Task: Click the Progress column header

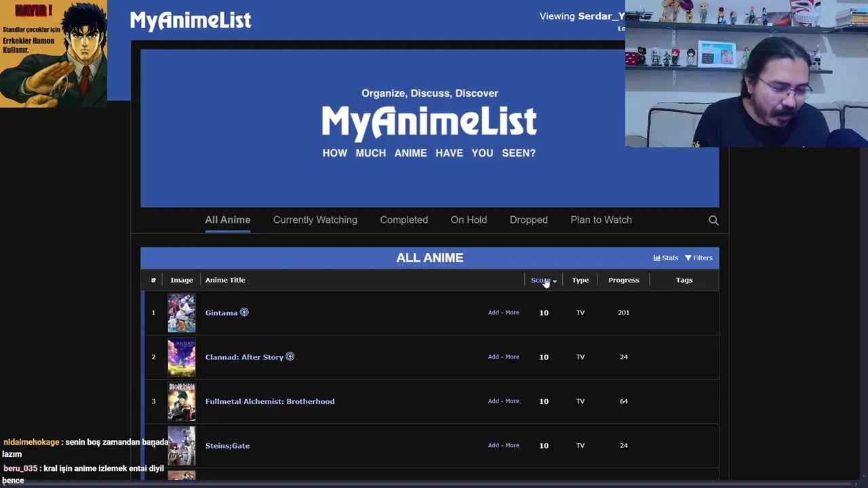Action: click(x=624, y=280)
